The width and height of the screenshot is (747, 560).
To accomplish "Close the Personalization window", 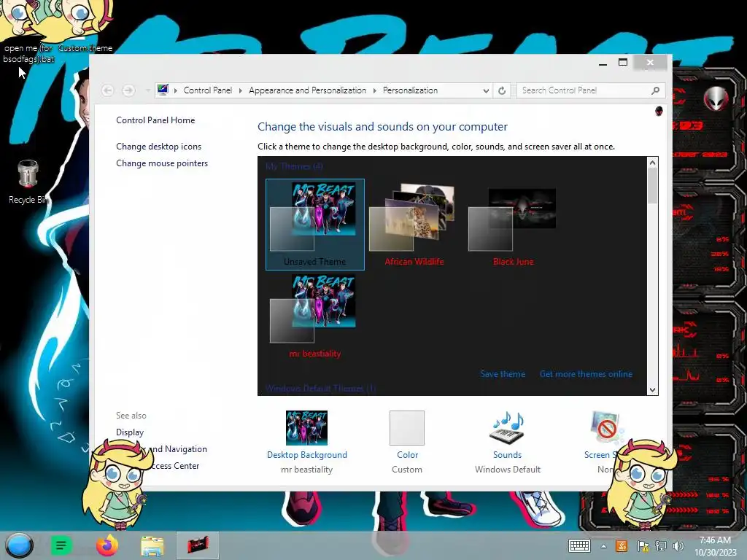I will (650, 63).
